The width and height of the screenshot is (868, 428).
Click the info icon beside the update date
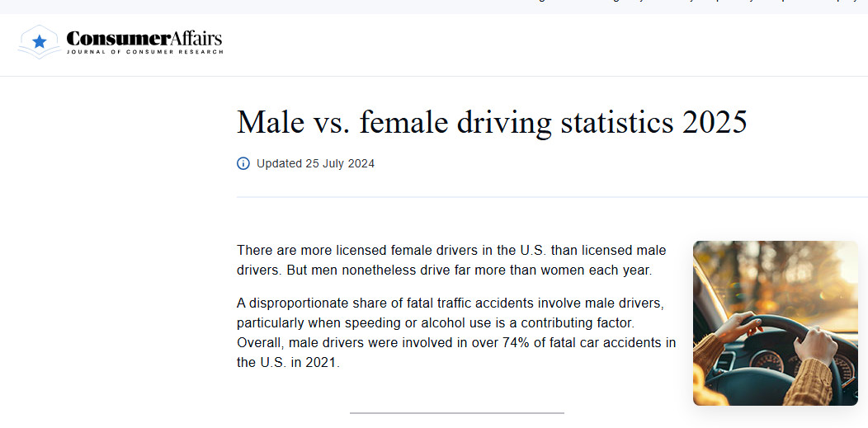click(243, 163)
